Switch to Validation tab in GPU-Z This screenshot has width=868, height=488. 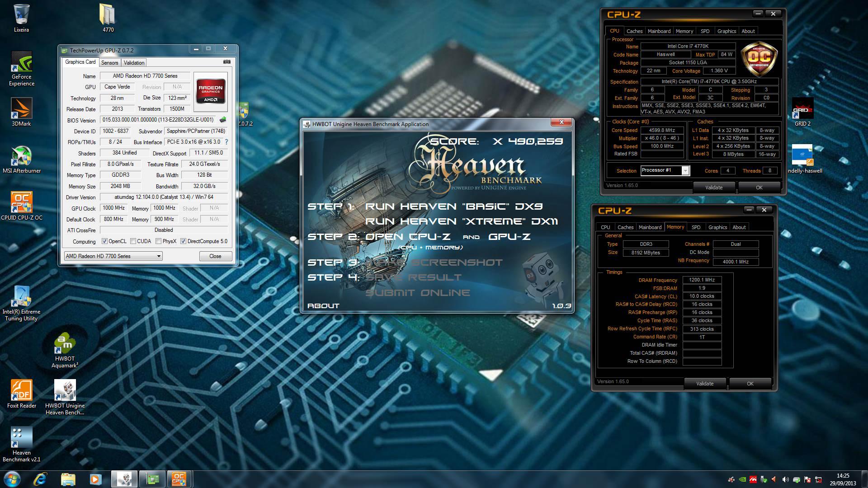coord(134,63)
